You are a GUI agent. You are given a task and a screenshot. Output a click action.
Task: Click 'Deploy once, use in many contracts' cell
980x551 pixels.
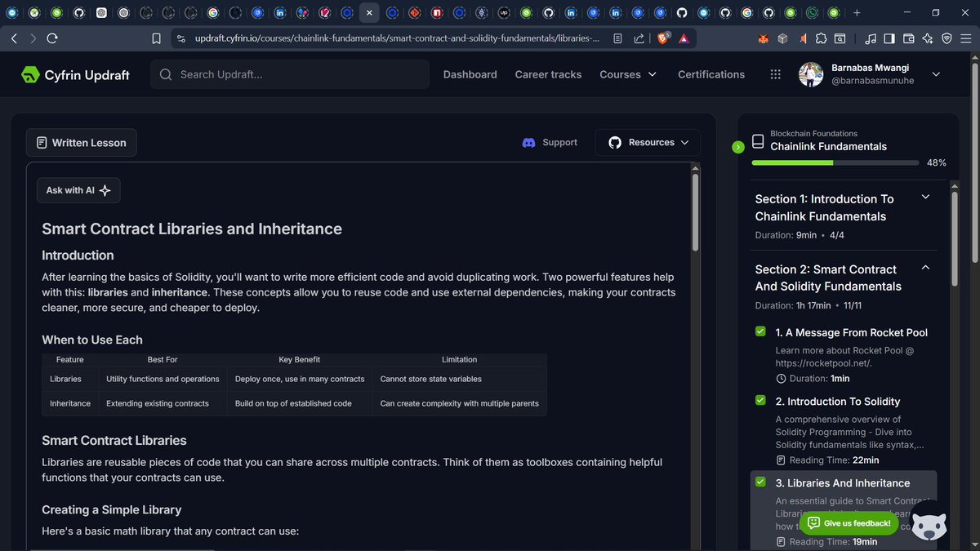[300, 379]
